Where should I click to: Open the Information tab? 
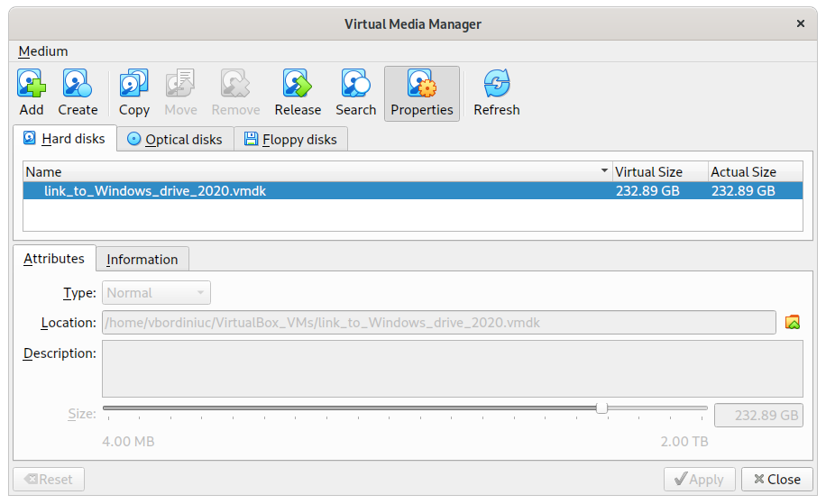142,259
